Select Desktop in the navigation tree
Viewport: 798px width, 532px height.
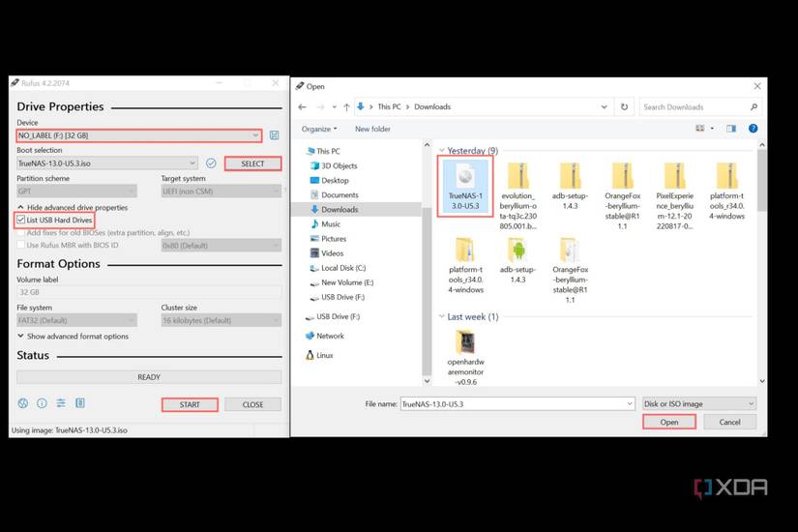pyautogui.click(x=329, y=180)
